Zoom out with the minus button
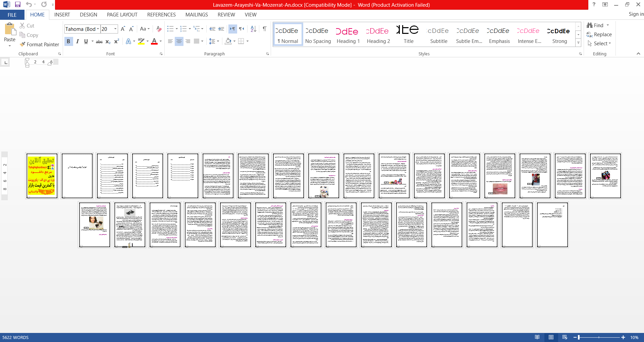Image resolution: width=644 pixels, height=342 pixels. pyautogui.click(x=575, y=337)
